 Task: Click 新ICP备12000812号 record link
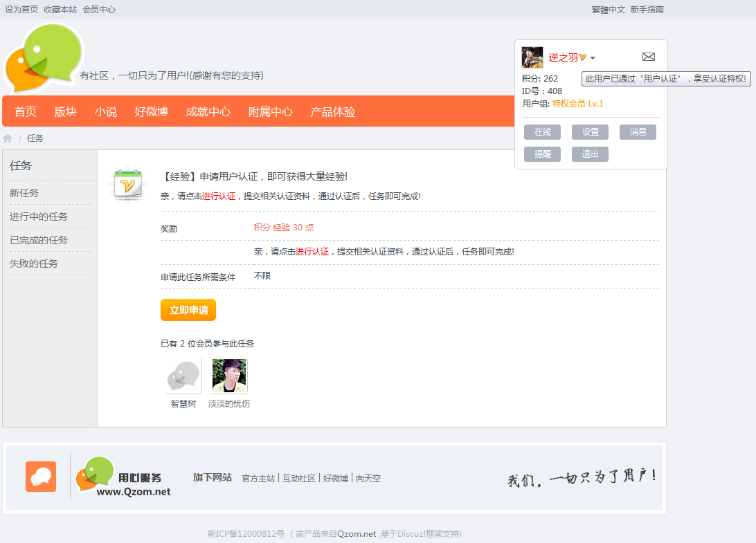[246, 534]
